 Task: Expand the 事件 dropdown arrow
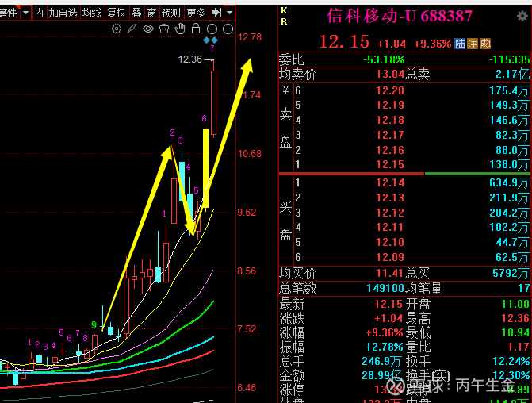point(25,13)
